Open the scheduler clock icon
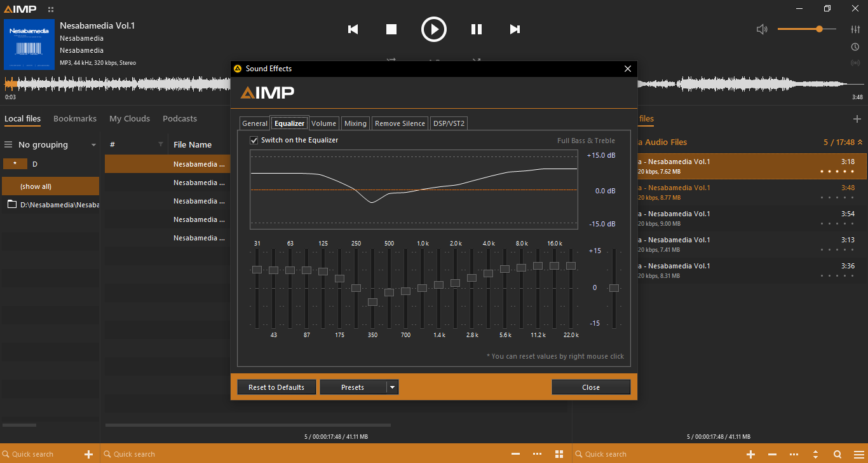Image resolution: width=868 pixels, height=463 pixels. coord(855,47)
